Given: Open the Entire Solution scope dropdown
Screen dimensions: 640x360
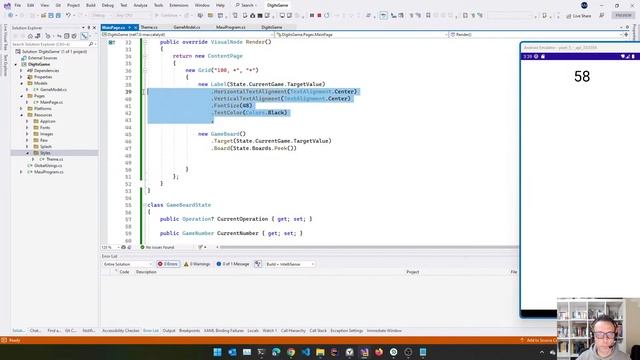Looking at the screenshot, I should (127, 264).
